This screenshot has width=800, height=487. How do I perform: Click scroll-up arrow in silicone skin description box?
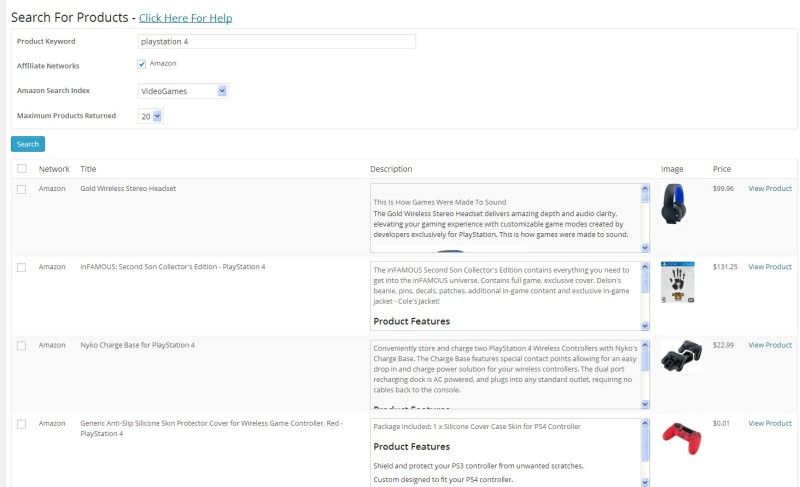[645, 423]
